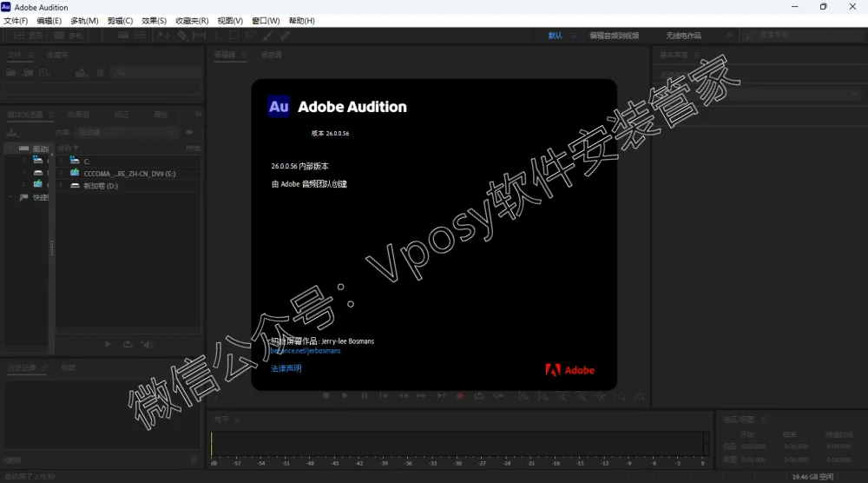This screenshot has width=868, height=483.
Task: Click the Rewind transport button
Action: tap(403, 396)
